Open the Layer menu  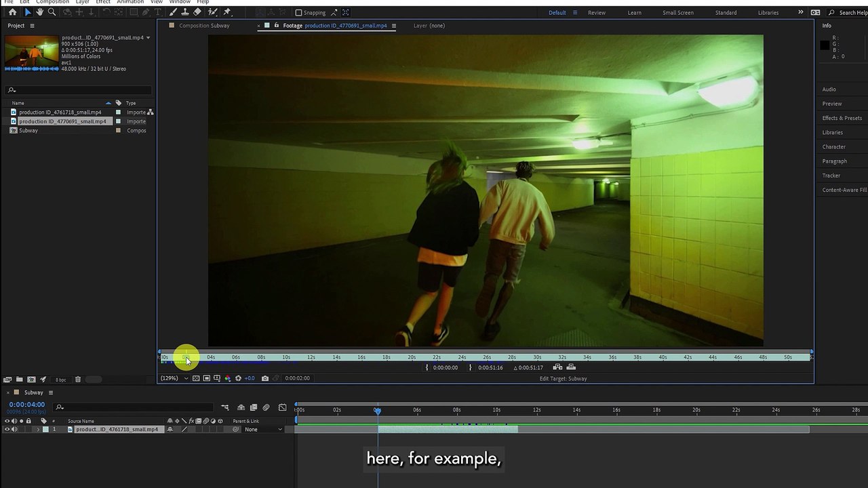point(83,2)
